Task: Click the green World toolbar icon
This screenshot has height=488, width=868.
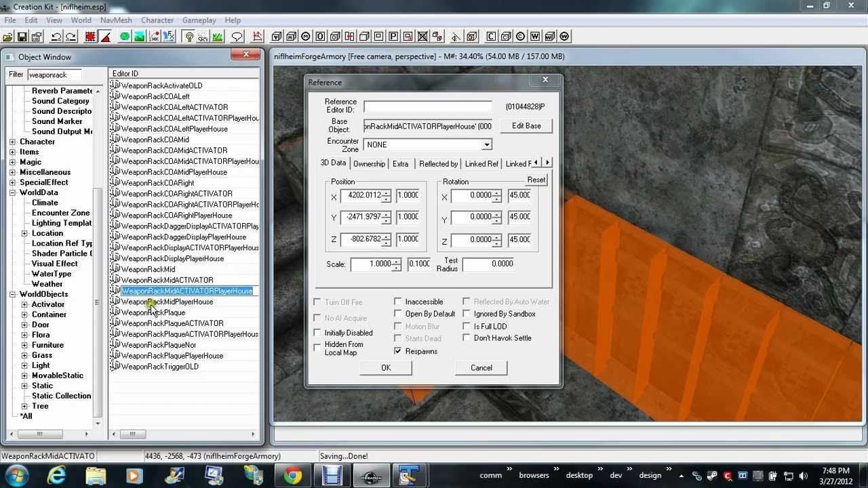Action: click(x=125, y=37)
